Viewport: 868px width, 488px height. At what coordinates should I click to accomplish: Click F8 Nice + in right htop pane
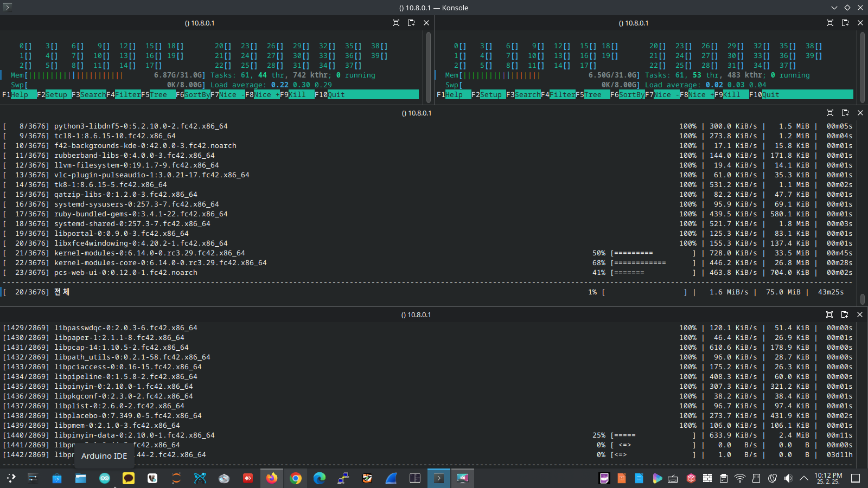click(697, 94)
